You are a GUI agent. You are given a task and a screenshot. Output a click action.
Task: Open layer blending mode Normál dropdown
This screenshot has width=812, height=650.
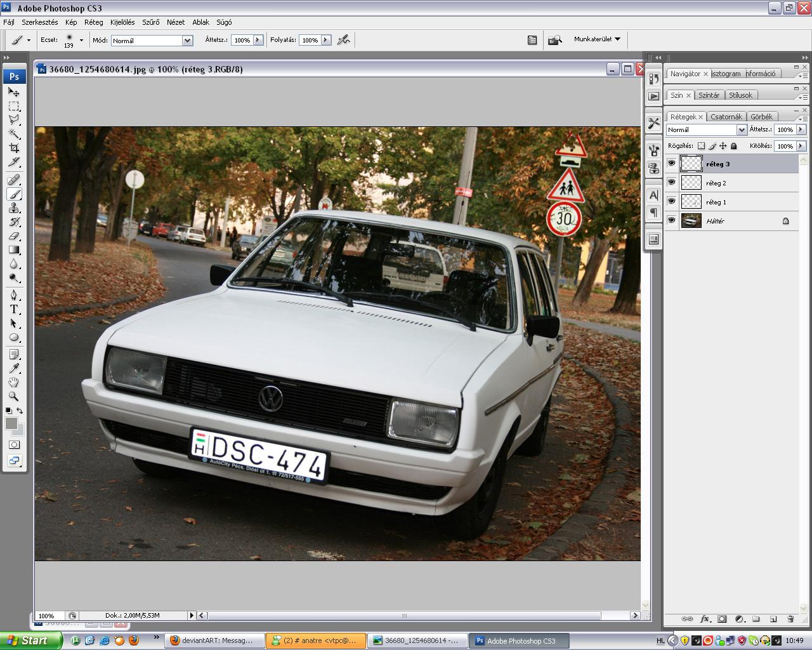(706, 129)
